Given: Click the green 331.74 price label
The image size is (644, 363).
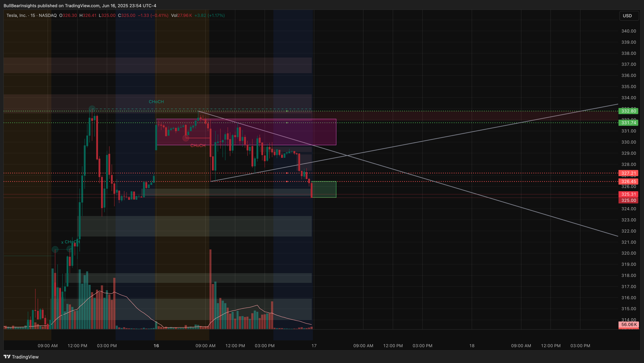Looking at the screenshot, I should tap(628, 123).
